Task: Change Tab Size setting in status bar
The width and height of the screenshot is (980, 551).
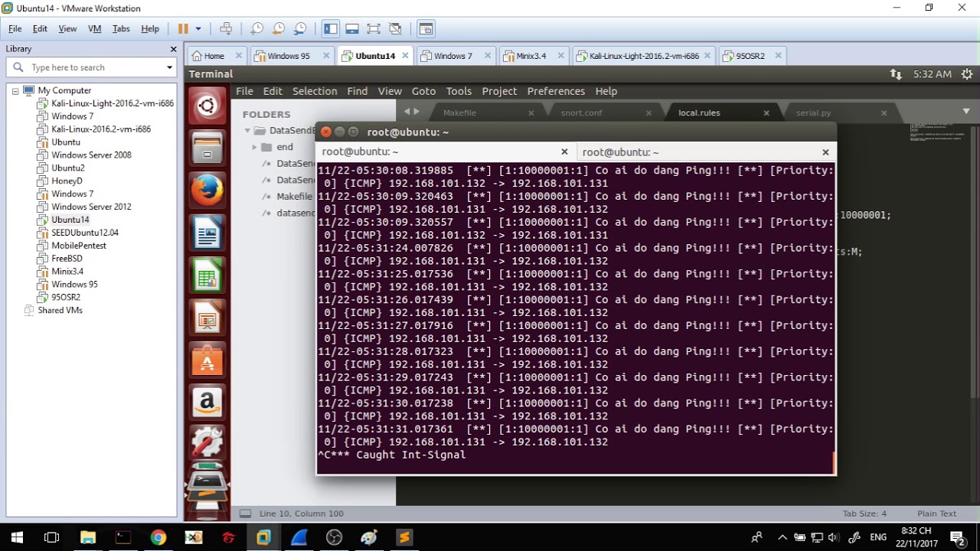Action: coord(864,514)
